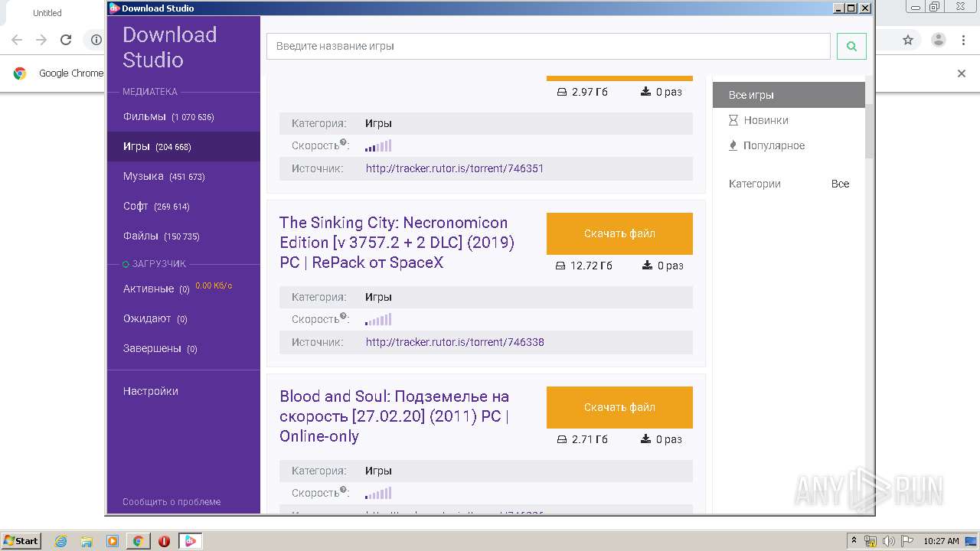Screen dimensions: 980x551
Task: Bookmark page with Chrome star icon
Action: (908, 40)
